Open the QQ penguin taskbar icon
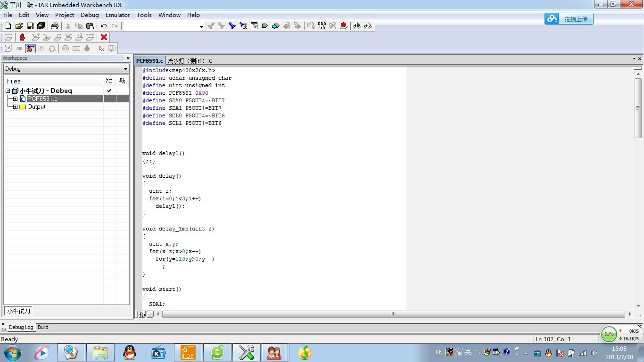The width and height of the screenshot is (644, 362). tap(129, 353)
